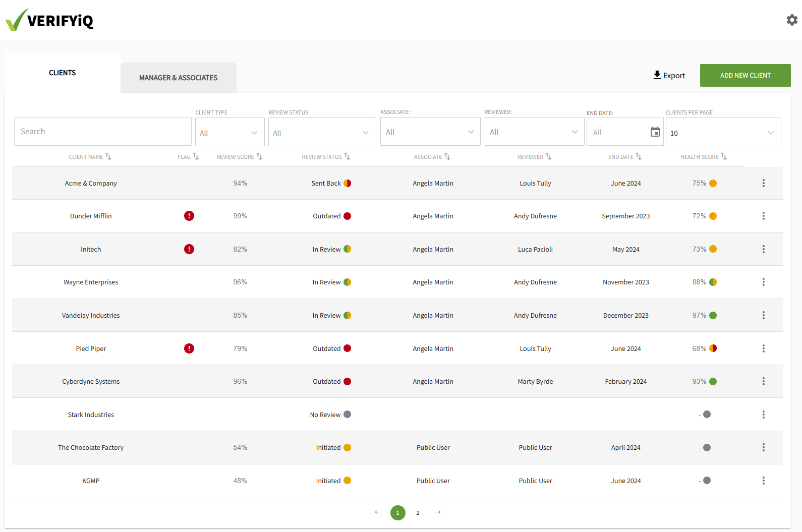Click the red flag on Initech
This screenshot has width=802, height=532.
[x=189, y=249]
